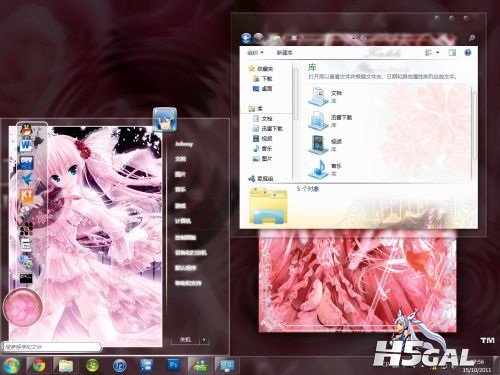Click the 关机 shutdown button
Screen dimensions: 500x375
pos(185,340)
